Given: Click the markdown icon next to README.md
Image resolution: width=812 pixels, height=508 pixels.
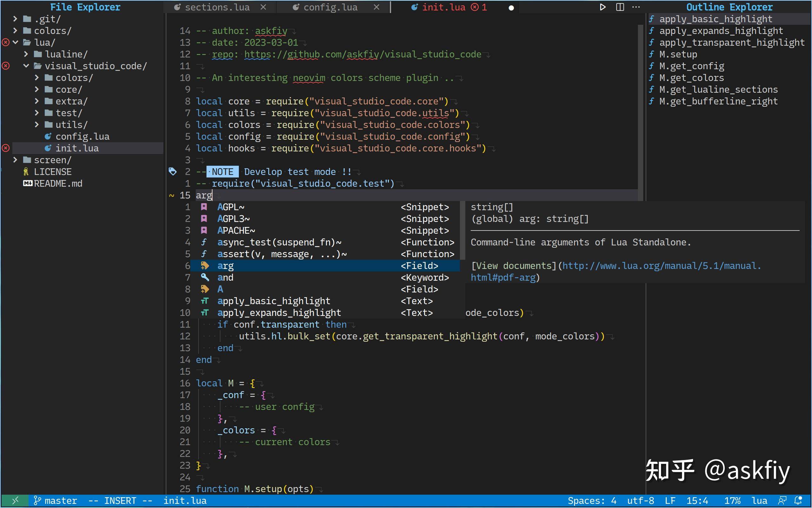Looking at the screenshot, I should click(28, 184).
